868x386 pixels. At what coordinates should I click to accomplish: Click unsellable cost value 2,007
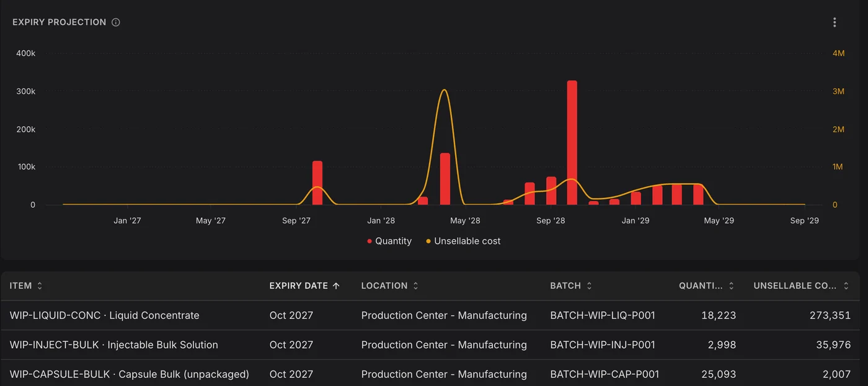(x=837, y=374)
